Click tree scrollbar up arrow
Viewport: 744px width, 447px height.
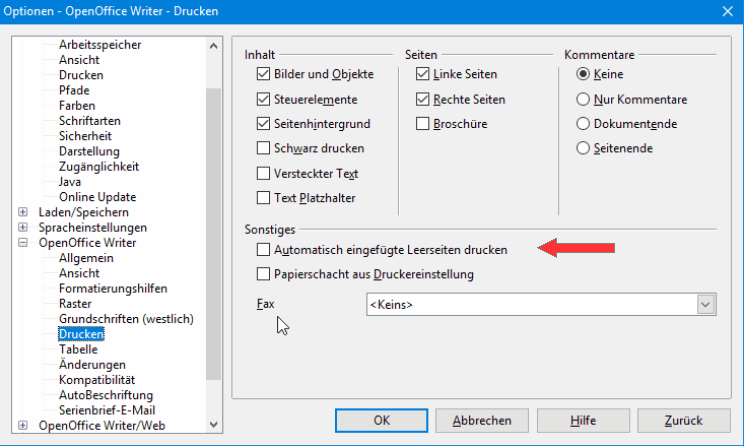pos(214,46)
